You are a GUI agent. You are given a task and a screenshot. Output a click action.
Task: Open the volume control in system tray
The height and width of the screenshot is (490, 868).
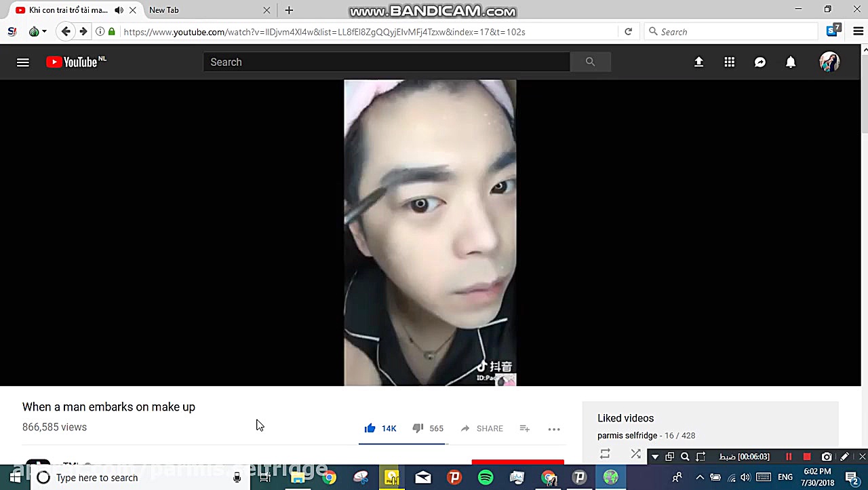pyautogui.click(x=745, y=478)
